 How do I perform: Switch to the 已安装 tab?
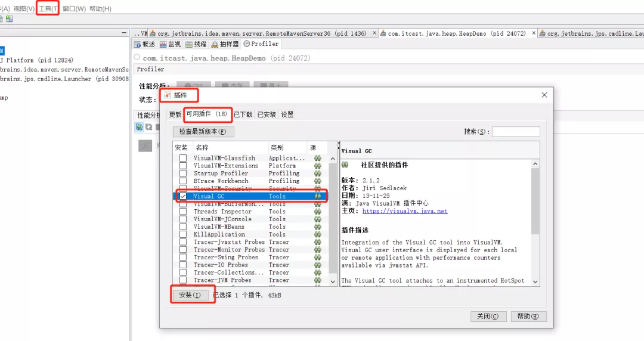pos(267,114)
